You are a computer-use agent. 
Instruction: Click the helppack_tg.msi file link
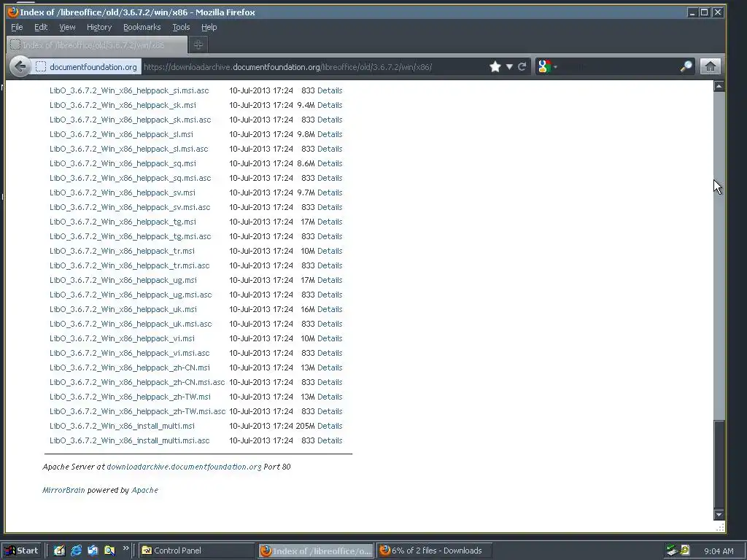(123, 222)
